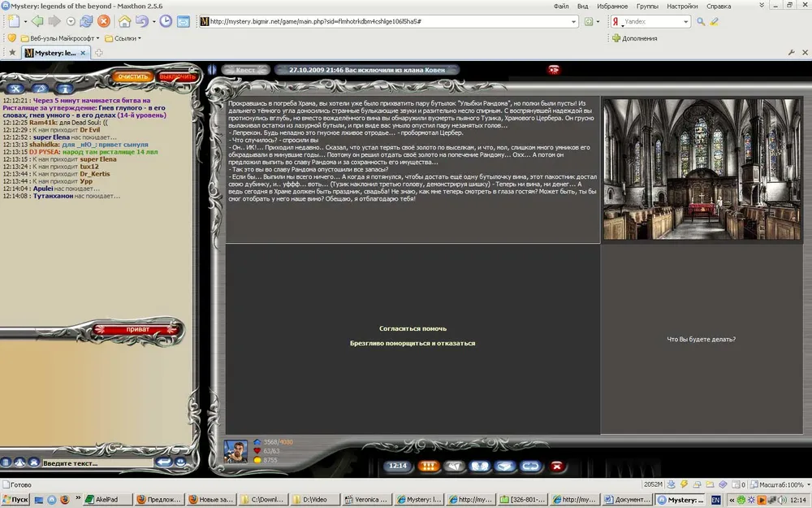The height and width of the screenshot is (508, 812).
Task: Choose Согласиться помочь quest option
Action: coord(412,328)
